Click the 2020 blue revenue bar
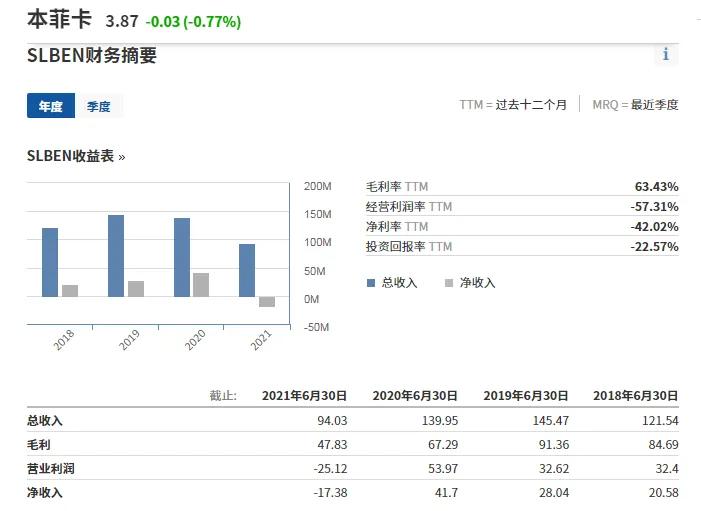The image size is (701, 511). 182,258
